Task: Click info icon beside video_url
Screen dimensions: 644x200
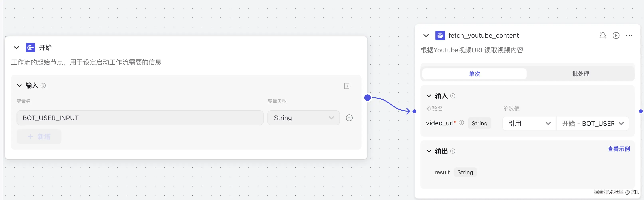Action: [462, 123]
